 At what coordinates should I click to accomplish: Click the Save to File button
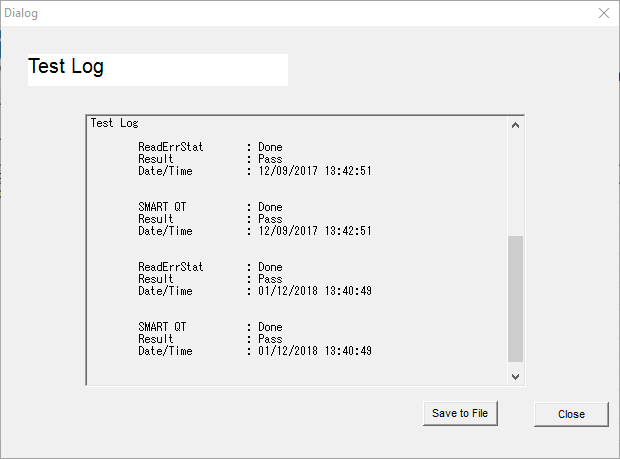[460, 413]
